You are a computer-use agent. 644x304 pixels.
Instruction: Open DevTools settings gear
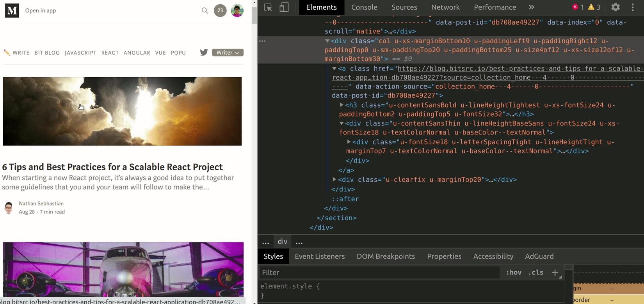click(x=616, y=7)
